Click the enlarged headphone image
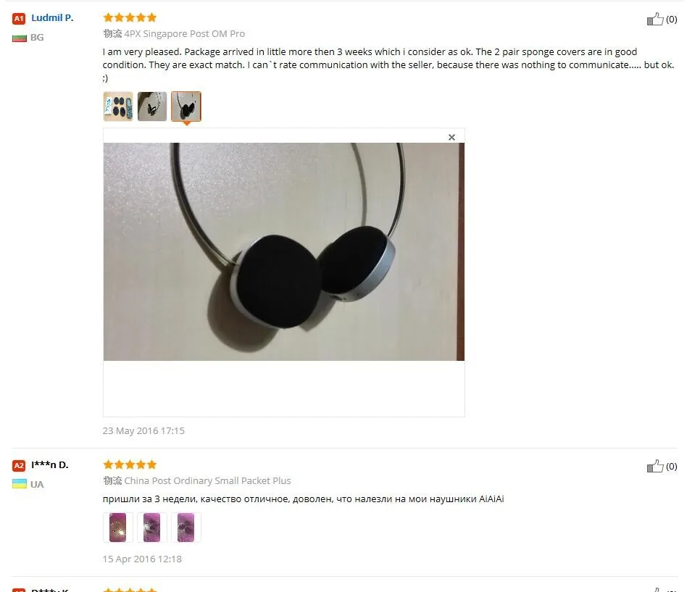The image size is (700, 592). [284, 252]
